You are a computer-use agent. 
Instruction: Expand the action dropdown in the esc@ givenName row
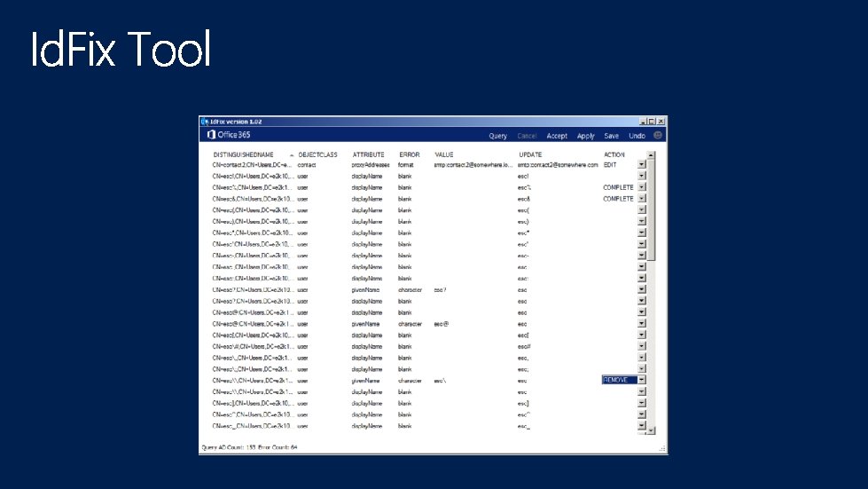642,323
